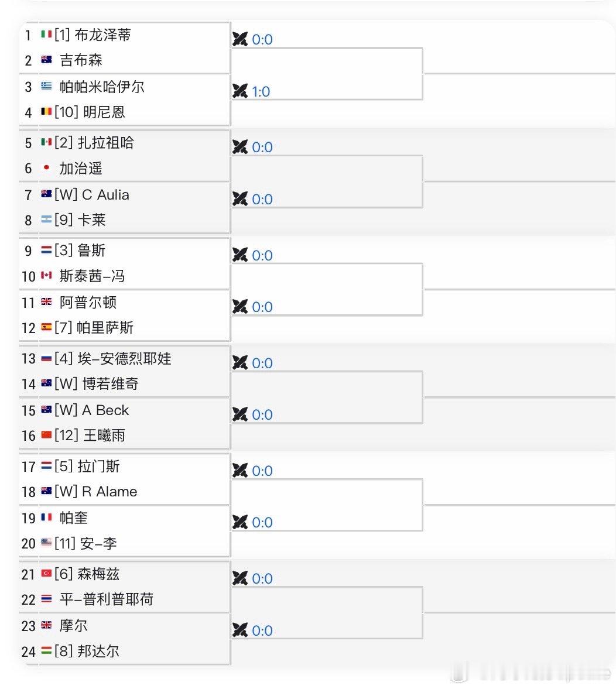This screenshot has height=689, width=616.
Task: Open the 1:0 score link
Action: point(261,91)
